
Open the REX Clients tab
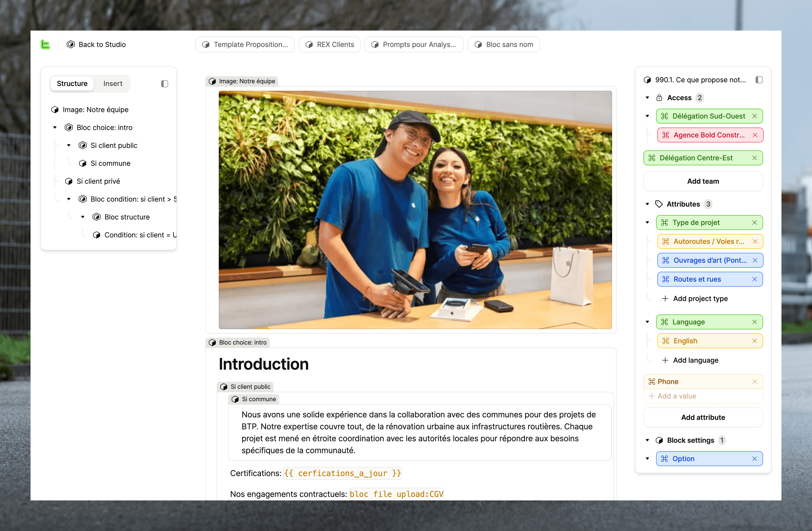point(330,44)
